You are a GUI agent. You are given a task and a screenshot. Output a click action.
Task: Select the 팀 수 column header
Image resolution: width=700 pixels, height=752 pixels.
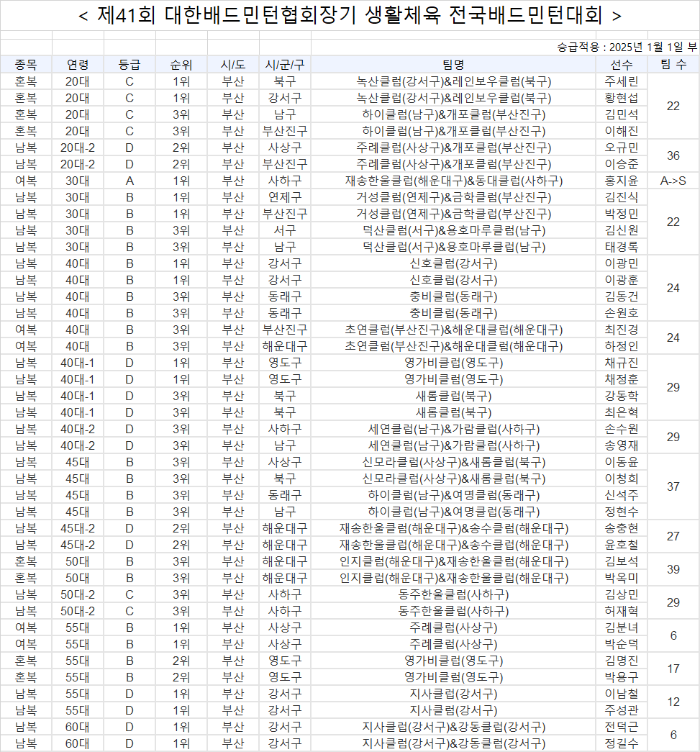(x=673, y=64)
